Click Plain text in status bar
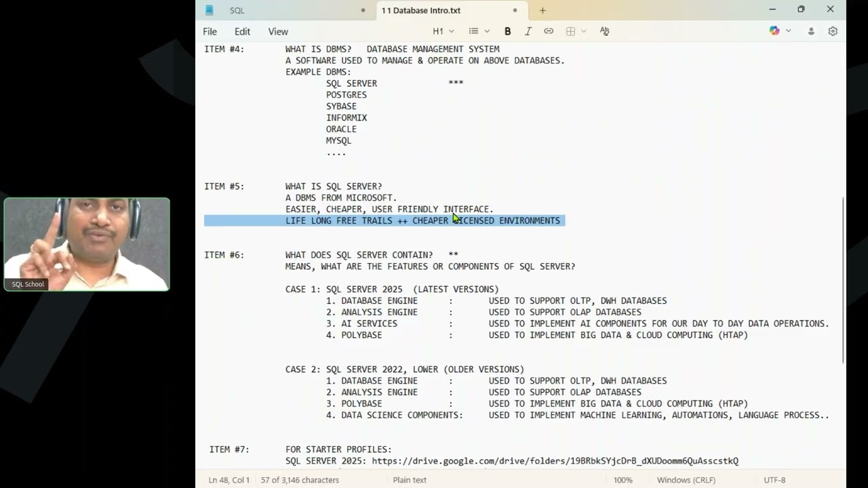Screen dimensions: 868x488 coord(410,480)
